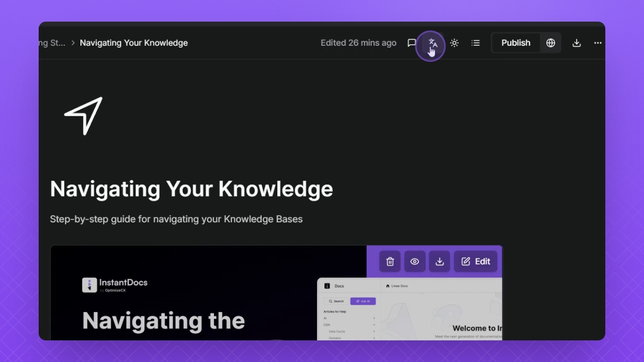644x362 pixels.
Task: Click Ask AI in embedded docs preview
Action: tap(363, 301)
